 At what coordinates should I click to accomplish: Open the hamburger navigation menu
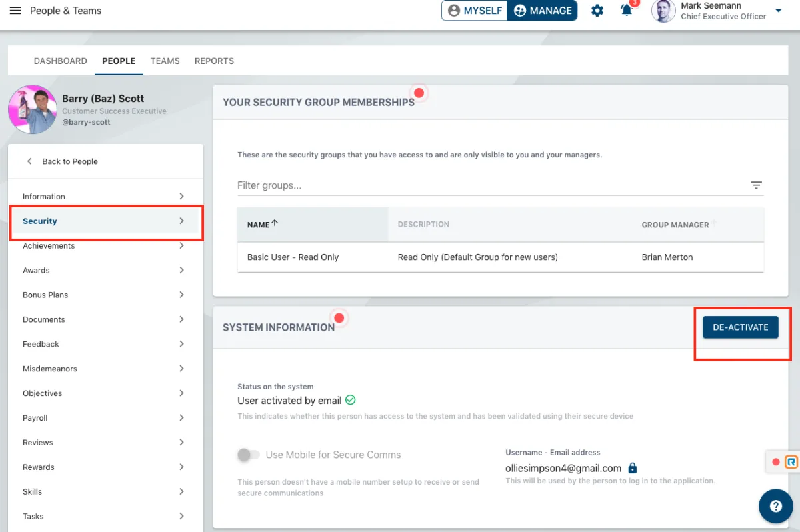coord(15,11)
